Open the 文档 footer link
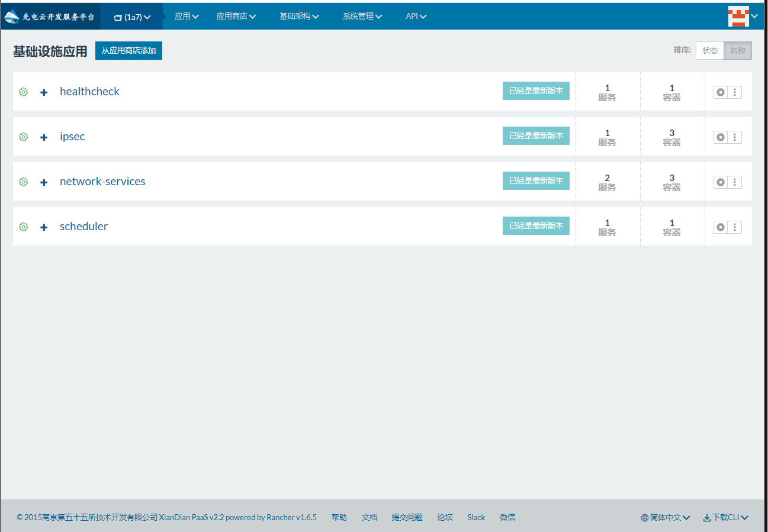This screenshot has width=768, height=532. coord(369,517)
